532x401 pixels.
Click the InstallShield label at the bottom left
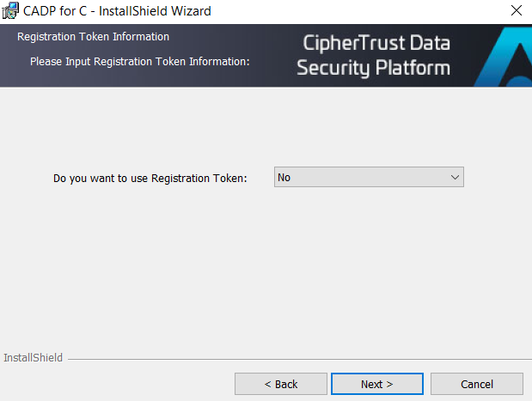point(33,358)
